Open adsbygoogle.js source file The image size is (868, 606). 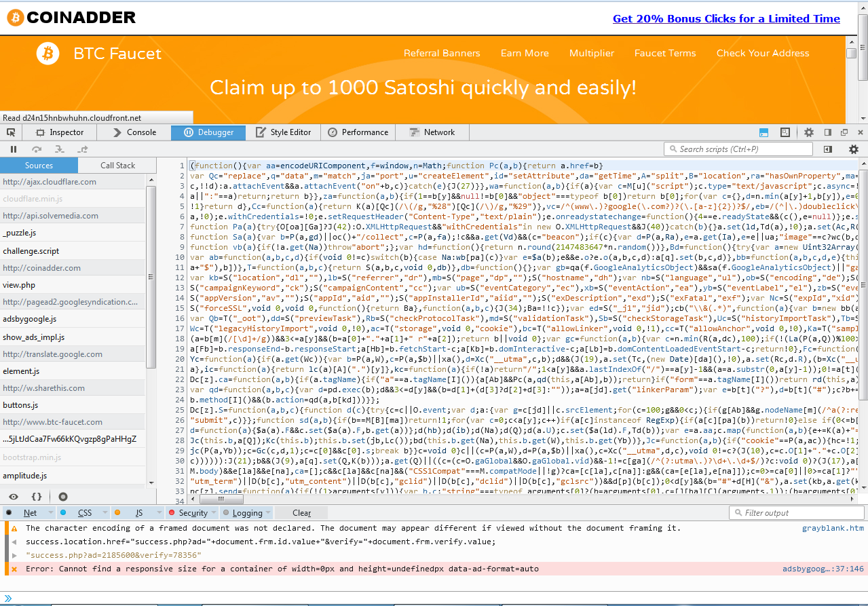click(x=73, y=319)
